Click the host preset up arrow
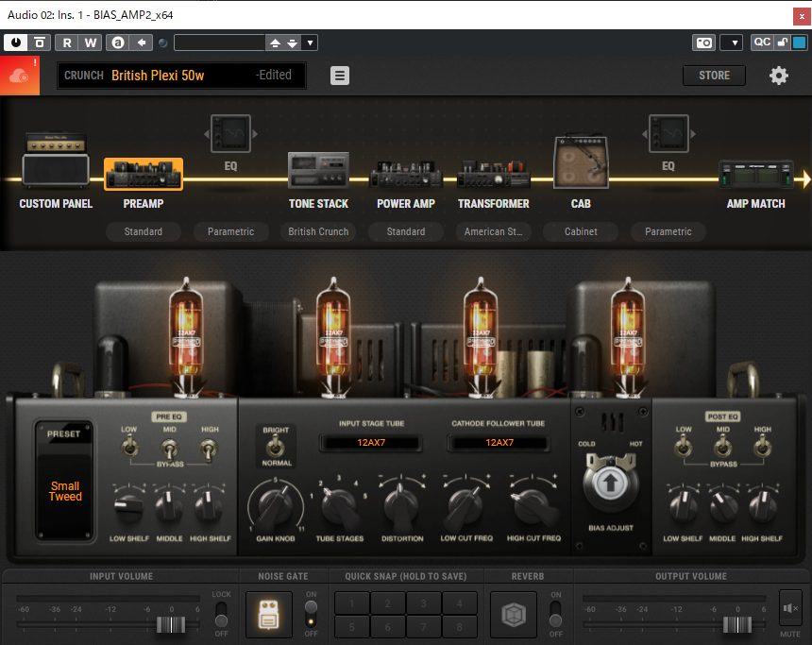The image size is (812, 645). click(x=276, y=43)
